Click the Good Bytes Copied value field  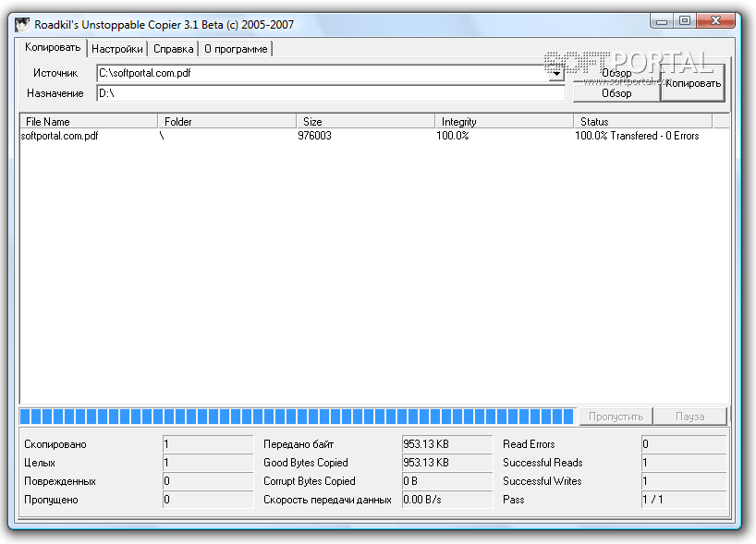(447, 463)
